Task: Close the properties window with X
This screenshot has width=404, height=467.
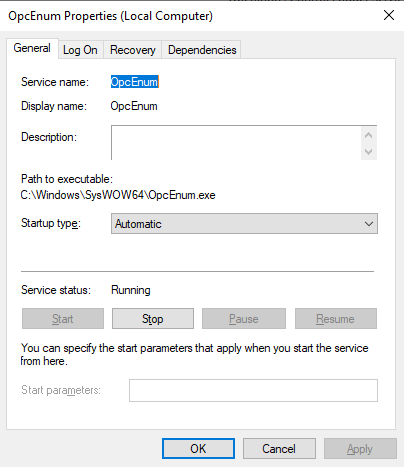Action: [x=389, y=15]
